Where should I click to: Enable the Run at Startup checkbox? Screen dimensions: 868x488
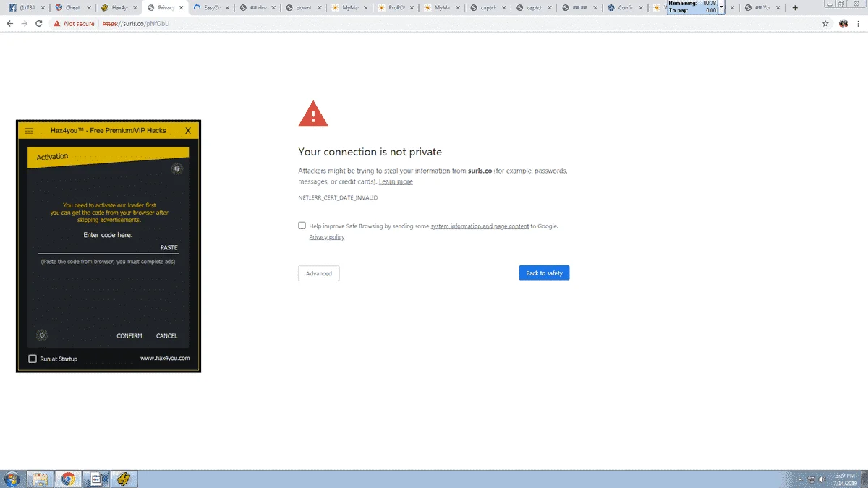[33, 359]
